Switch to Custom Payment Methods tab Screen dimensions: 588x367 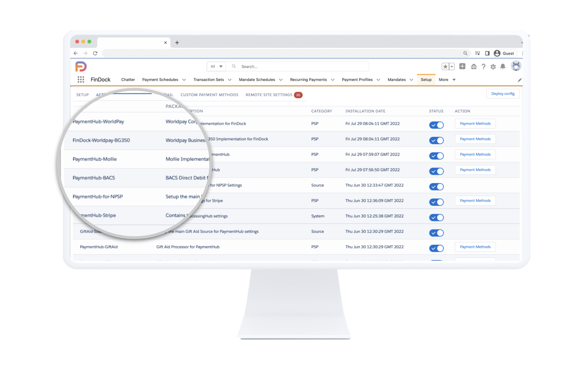tap(209, 95)
